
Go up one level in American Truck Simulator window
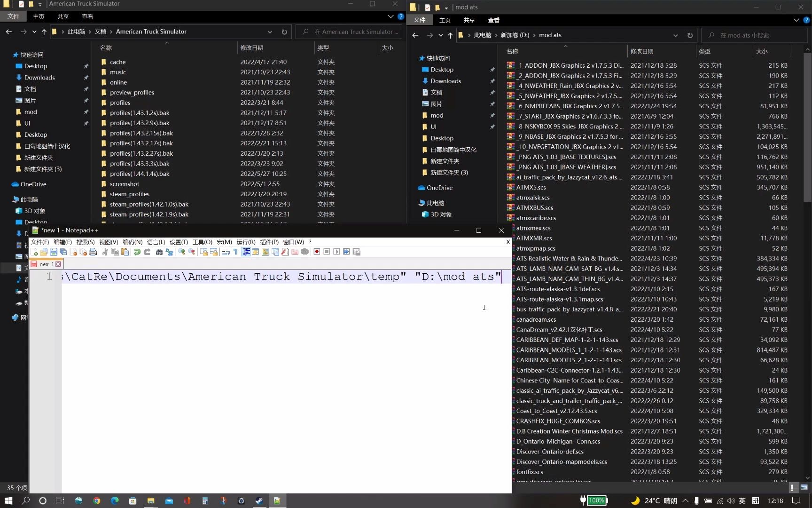tap(44, 32)
